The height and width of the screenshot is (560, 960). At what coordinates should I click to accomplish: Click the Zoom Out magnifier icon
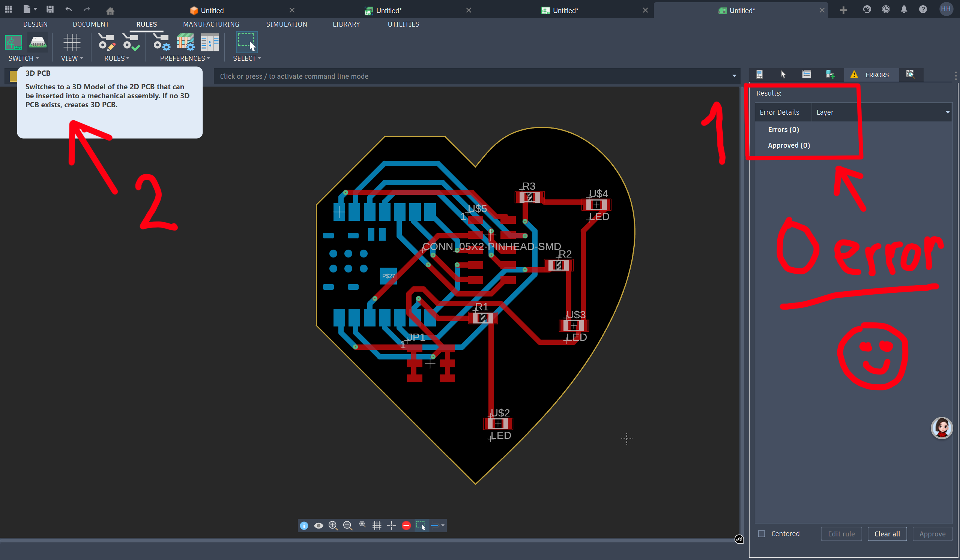347,526
